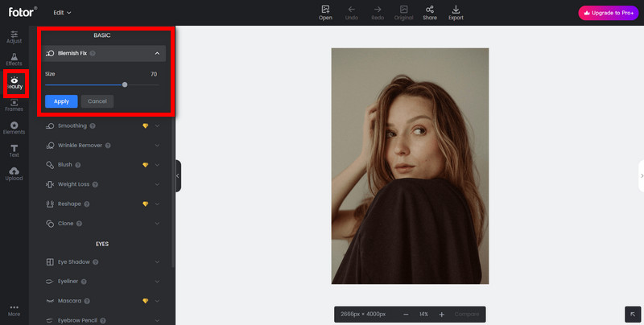Click the Apply button
The height and width of the screenshot is (325, 644).
tap(61, 101)
